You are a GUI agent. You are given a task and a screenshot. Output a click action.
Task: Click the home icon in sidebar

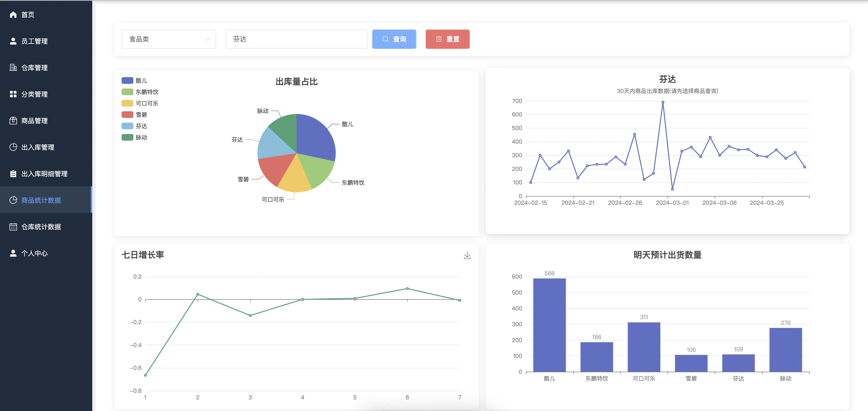[x=13, y=14]
